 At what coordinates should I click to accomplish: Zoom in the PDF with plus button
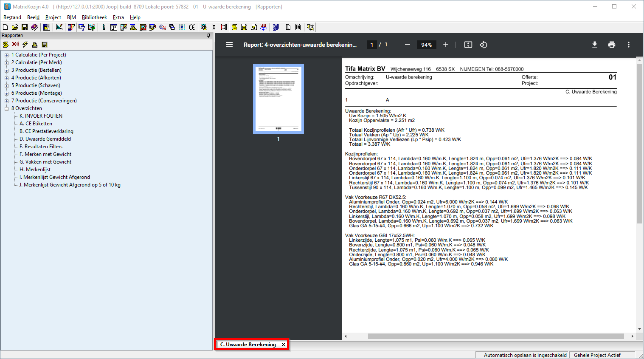(445, 45)
